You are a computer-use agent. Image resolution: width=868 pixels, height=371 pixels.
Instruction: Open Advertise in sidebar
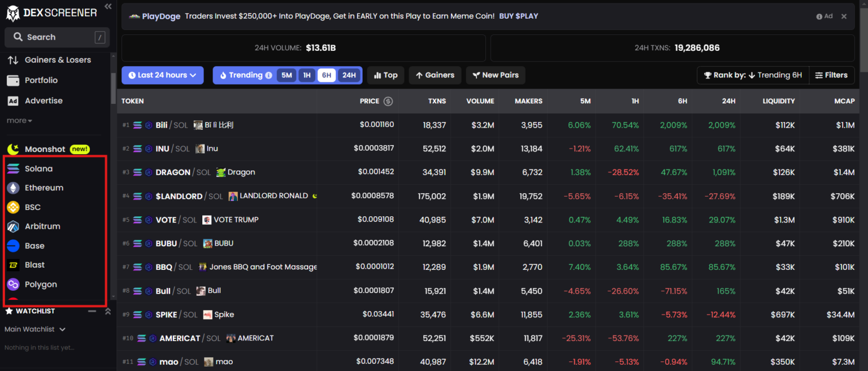(44, 101)
